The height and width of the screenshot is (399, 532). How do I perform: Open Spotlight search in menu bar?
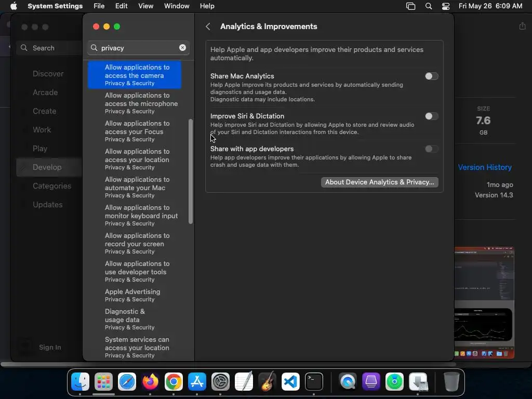(x=429, y=6)
